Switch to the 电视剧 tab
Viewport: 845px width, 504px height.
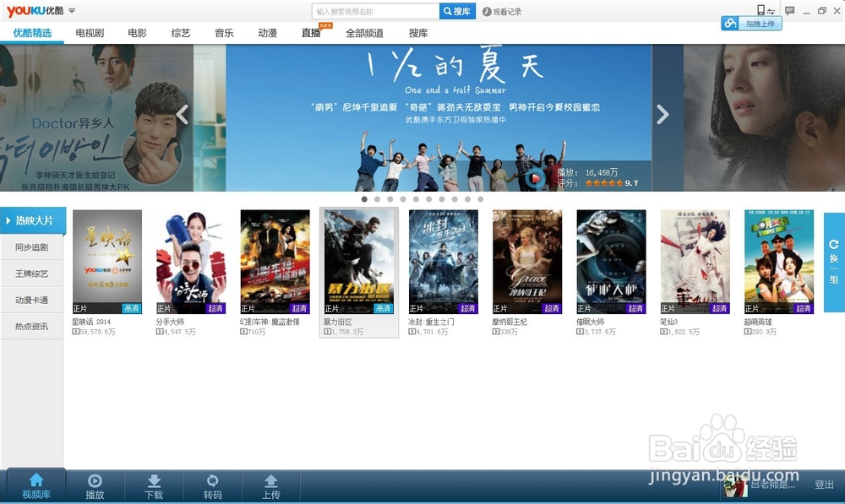[x=90, y=33]
